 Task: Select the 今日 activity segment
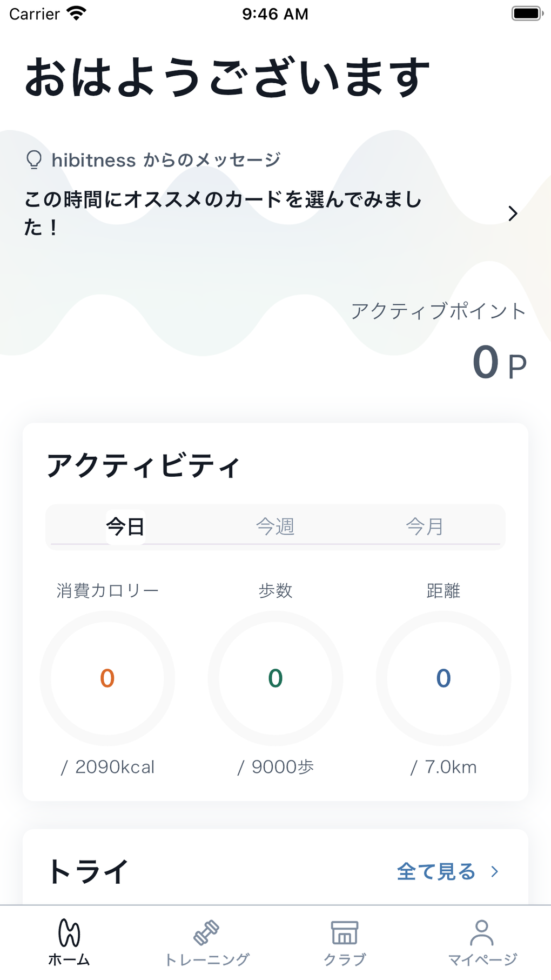(125, 526)
